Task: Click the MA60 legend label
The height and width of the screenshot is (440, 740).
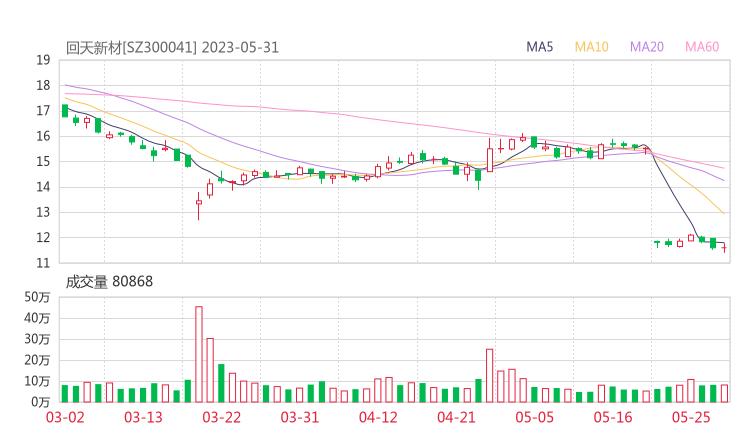Action: click(x=702, y=47)
